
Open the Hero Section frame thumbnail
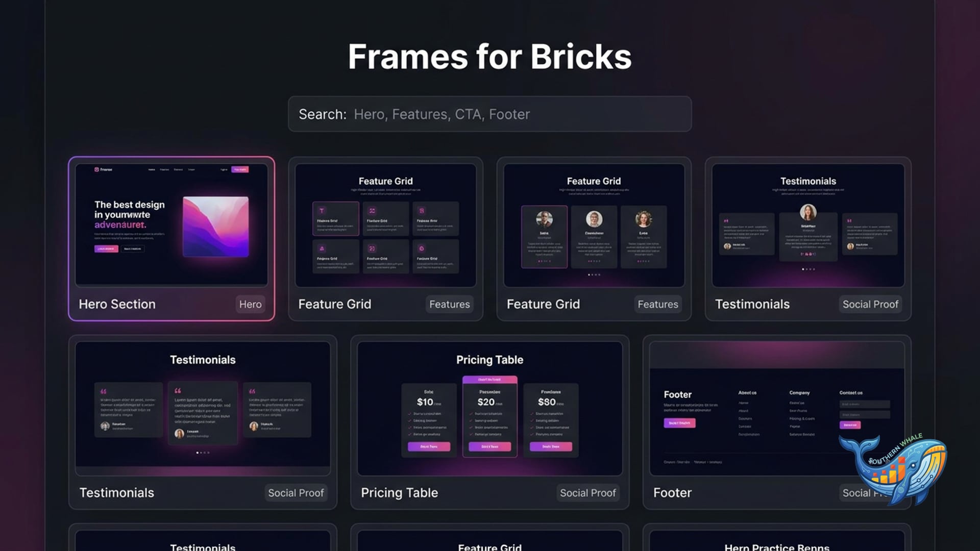(171, 224)
